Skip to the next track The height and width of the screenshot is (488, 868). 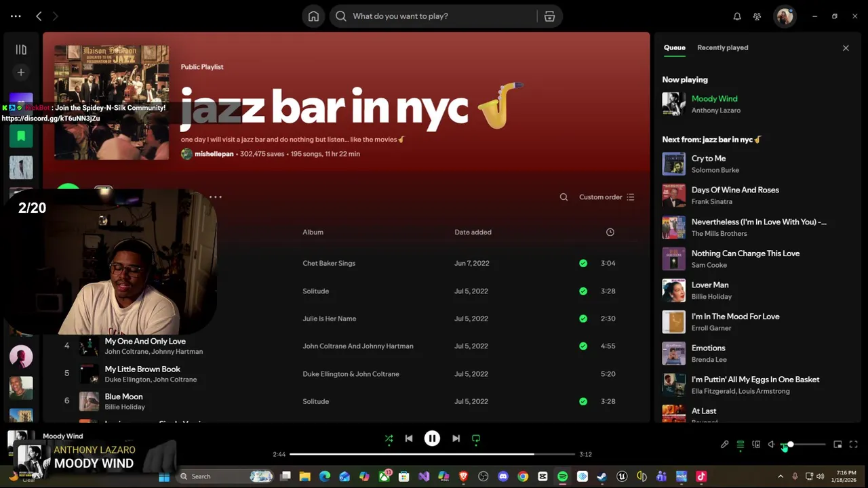pos(456,439)
